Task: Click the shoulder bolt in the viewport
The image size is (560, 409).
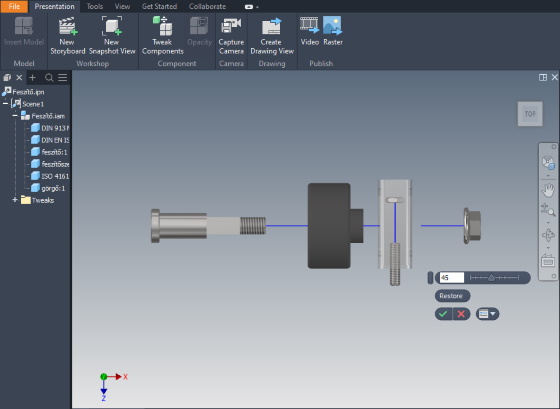Action: click(208, 226)
